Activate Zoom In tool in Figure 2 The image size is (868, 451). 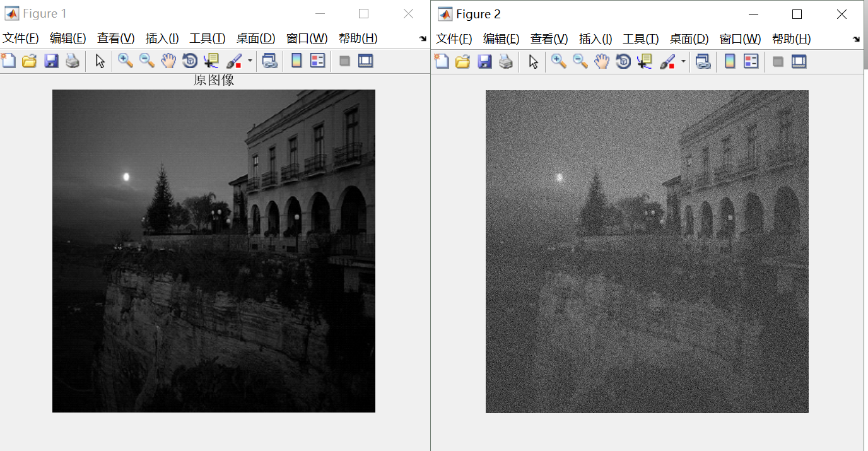[559, 62]
